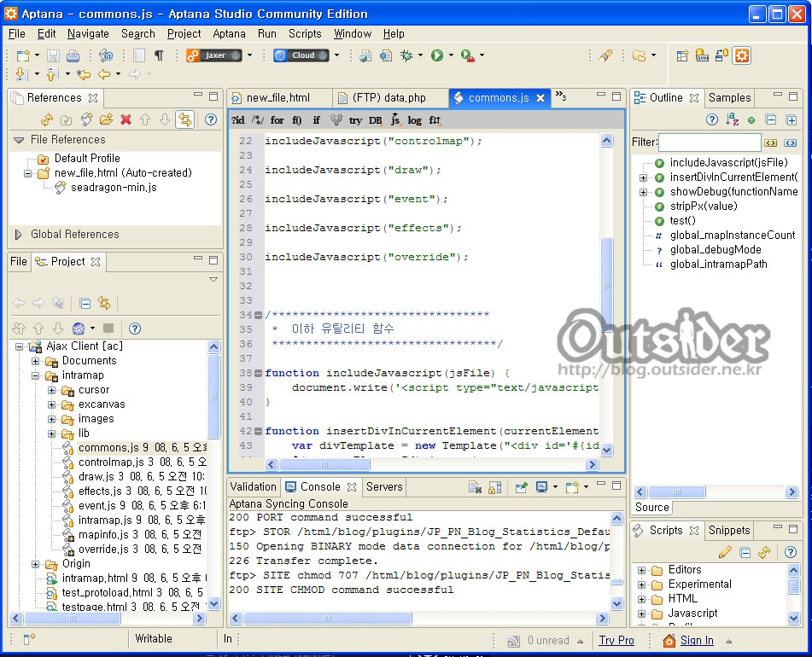Click collapse all icon in Project panel

click(85, 303)
